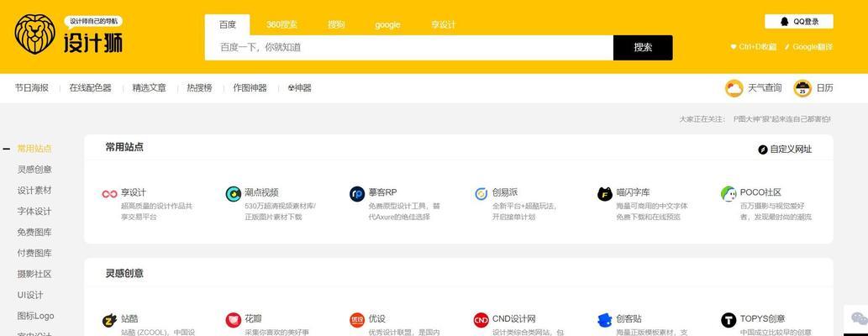This screenshot has width=868, height=336.
Task: Open the CND设计网 red icon
Action: 481,320
